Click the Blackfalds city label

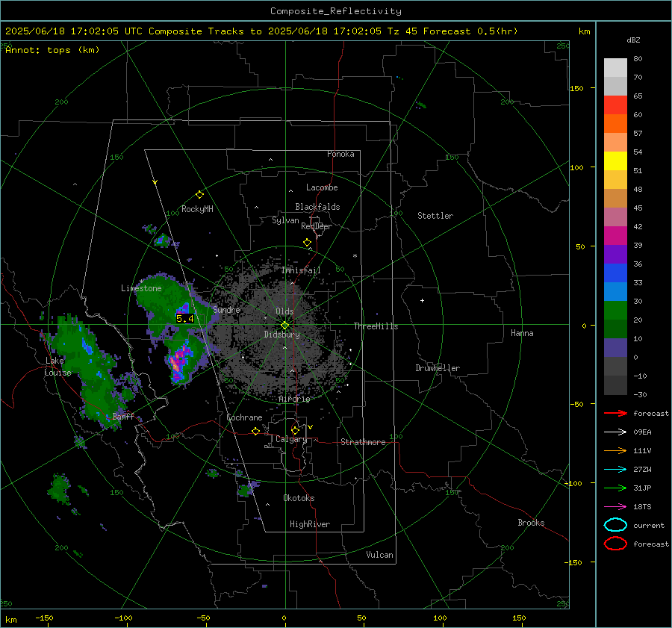pyautogui.click(x=317, y=207)
